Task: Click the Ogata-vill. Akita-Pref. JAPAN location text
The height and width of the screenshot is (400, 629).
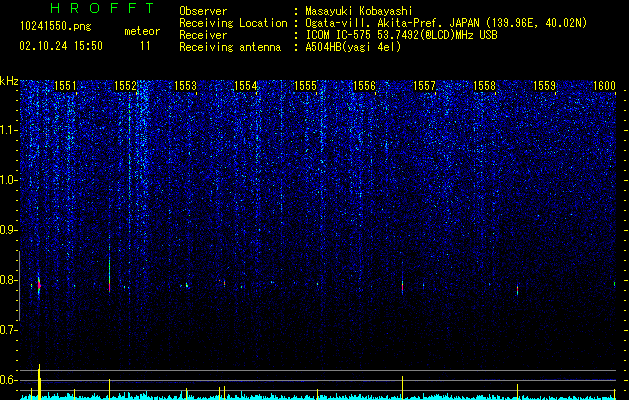Action: tap(446, 23)
